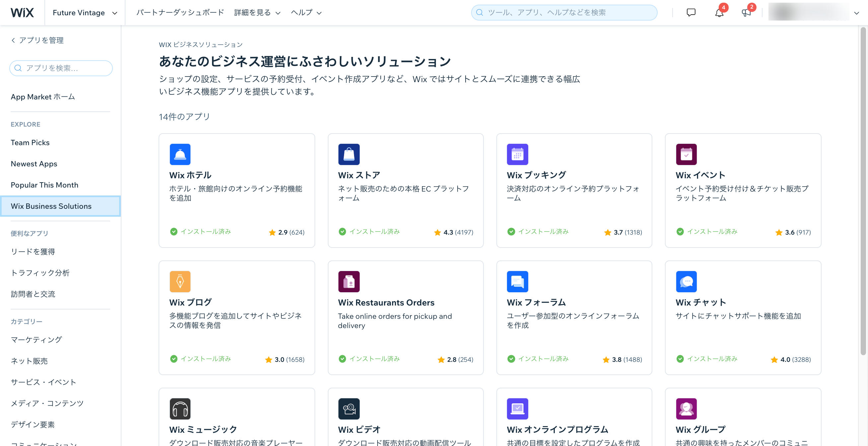Click the アプリを検索 search field
Image resolution: width=868 pixels, height=446 pixels.
tap(61, 68)
